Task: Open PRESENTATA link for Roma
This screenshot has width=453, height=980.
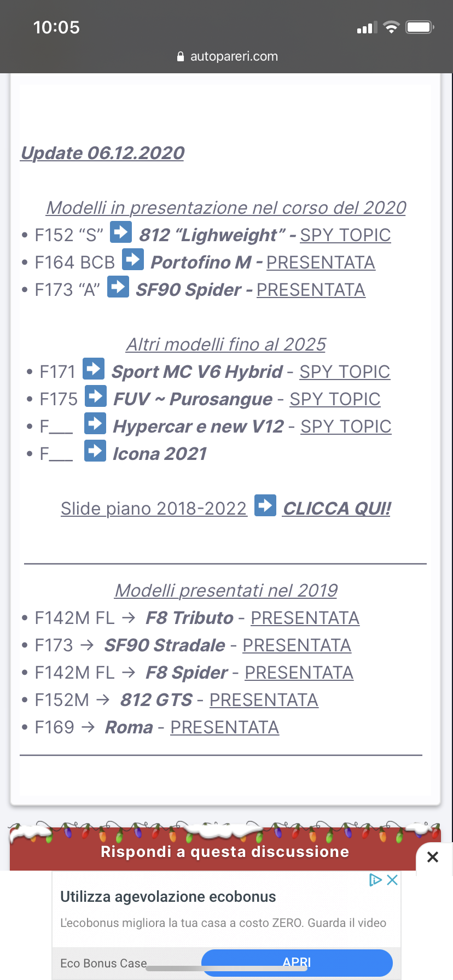Action: (x=224, y=727)
